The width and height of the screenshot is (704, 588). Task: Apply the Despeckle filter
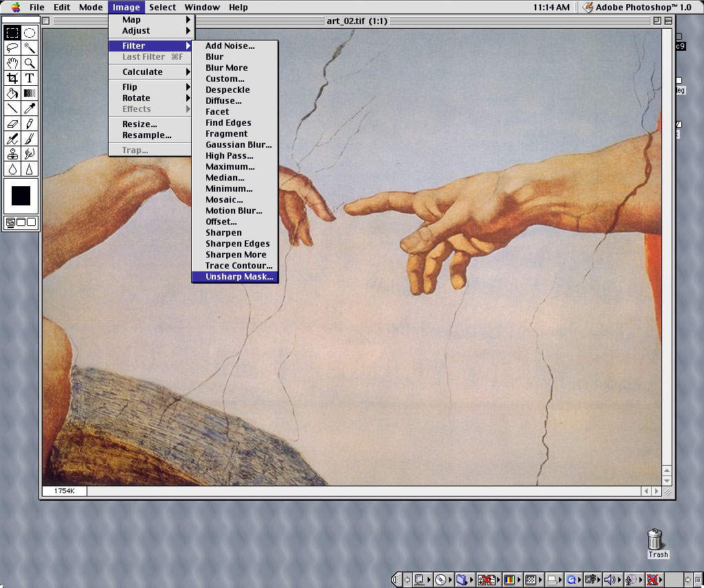(x=235, y=90)
